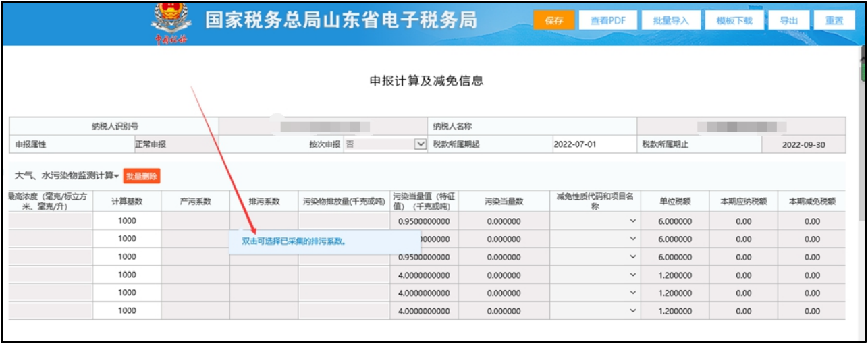Open 减免性质代码 dropdown in third row
This screenshot has height=344, width=868.
coord(632,257)
